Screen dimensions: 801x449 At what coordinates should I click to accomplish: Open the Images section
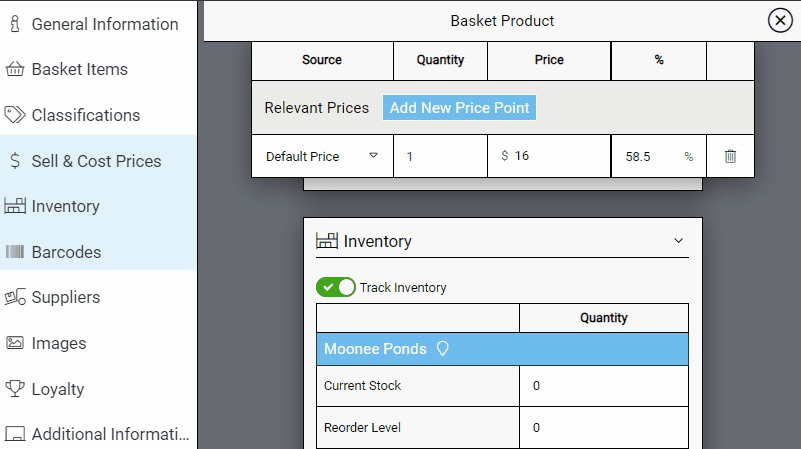point(59,343)
